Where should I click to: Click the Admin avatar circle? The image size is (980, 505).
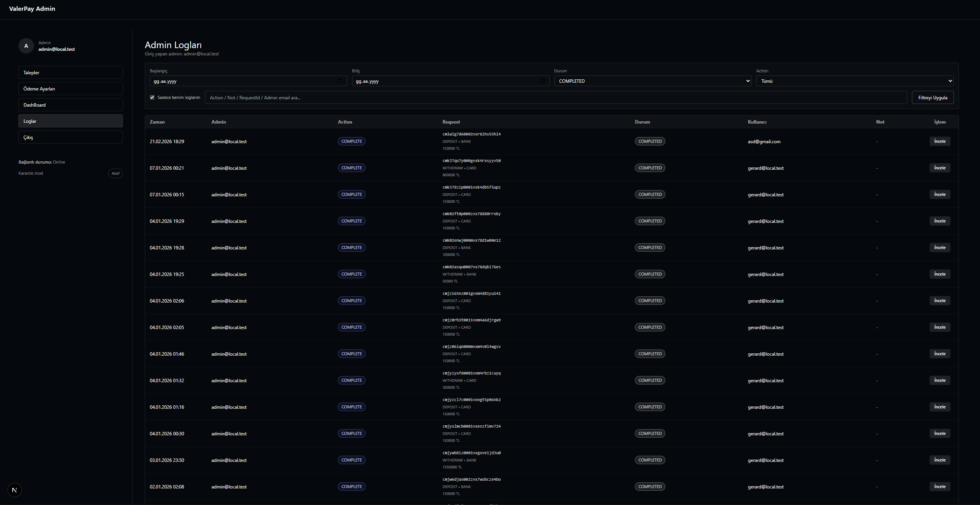[x=26, y=46]
